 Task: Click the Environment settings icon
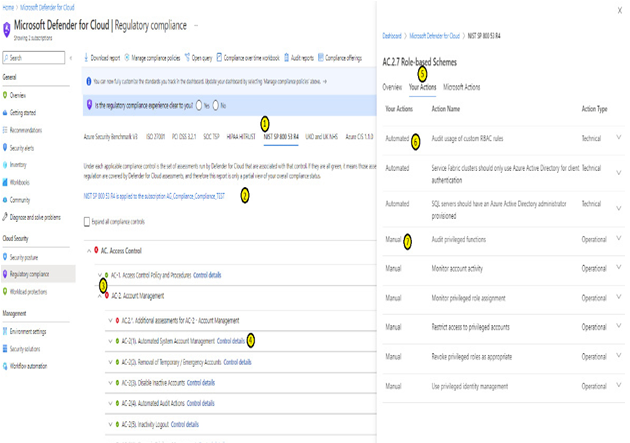(5, 331)
